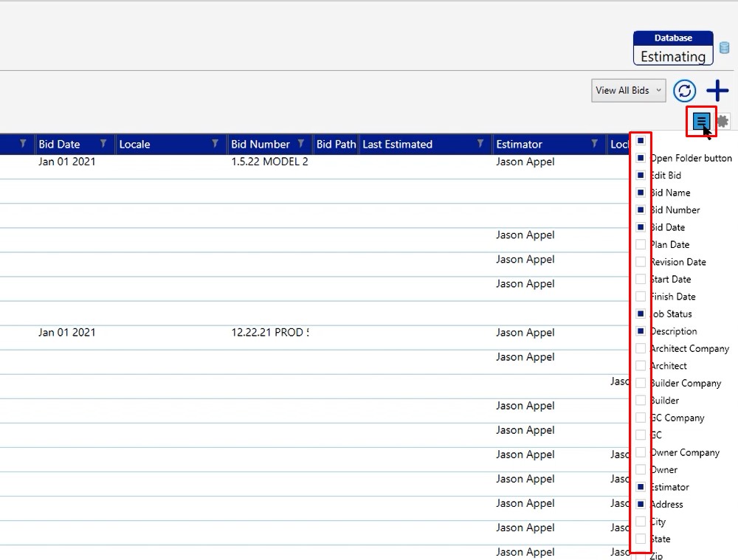The image size is (738, 560).
Task: Click filter icon in Bid Date column
Action: click(x=103, y=144)
